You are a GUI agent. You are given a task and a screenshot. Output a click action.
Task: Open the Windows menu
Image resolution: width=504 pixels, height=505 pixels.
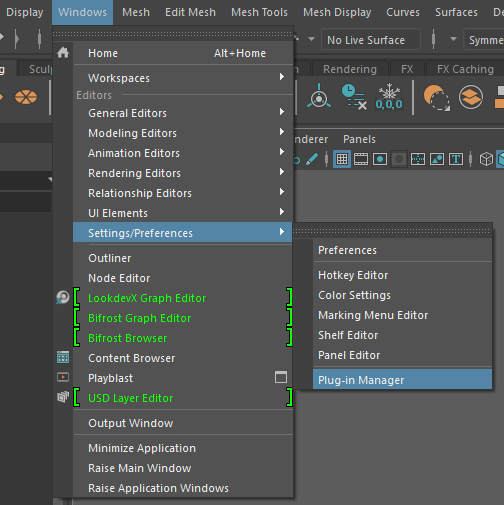(x=82, y=12)
